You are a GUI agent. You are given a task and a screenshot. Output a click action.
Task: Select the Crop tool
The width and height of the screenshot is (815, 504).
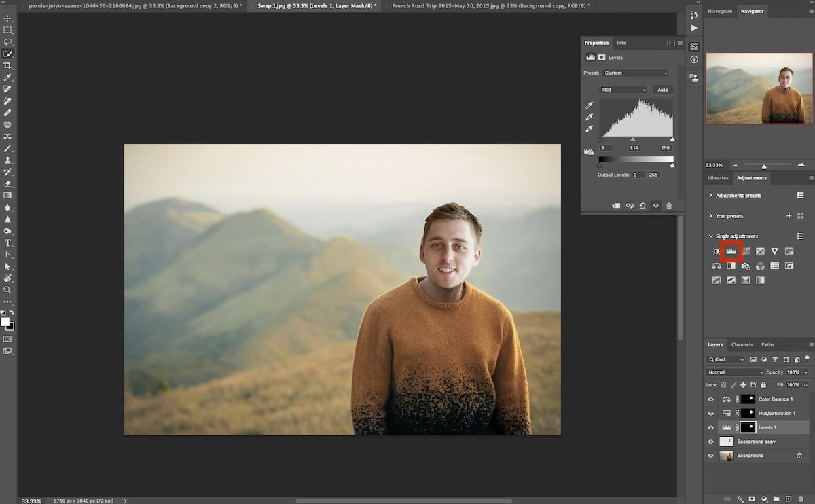(7, 65)
